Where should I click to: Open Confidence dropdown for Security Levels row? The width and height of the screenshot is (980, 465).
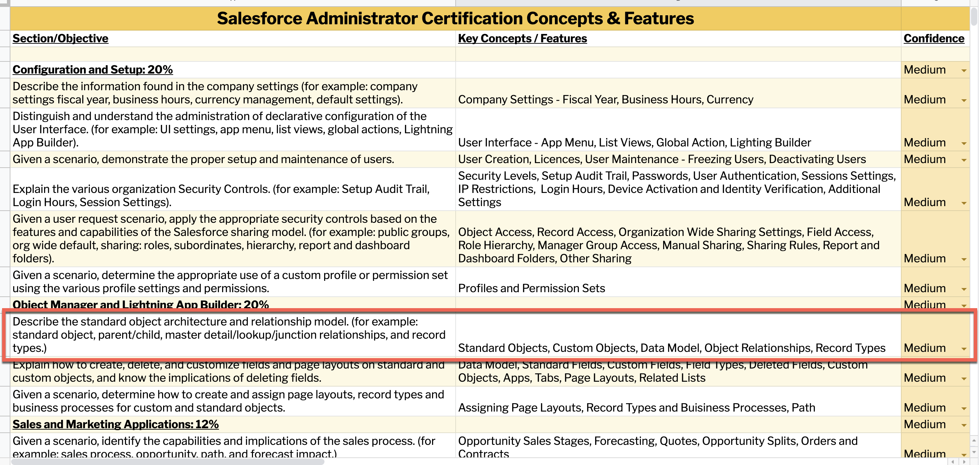(964, 203)
